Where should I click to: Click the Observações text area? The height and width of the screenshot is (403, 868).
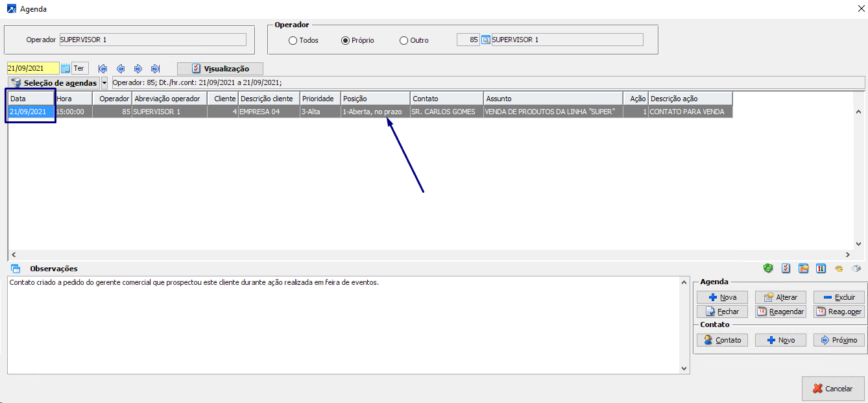point(343,325)
